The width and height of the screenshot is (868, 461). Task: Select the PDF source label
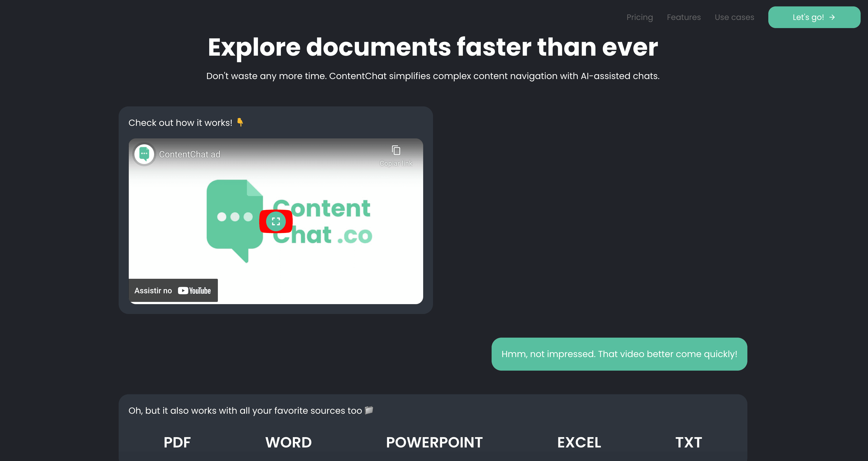coord(177,443)
